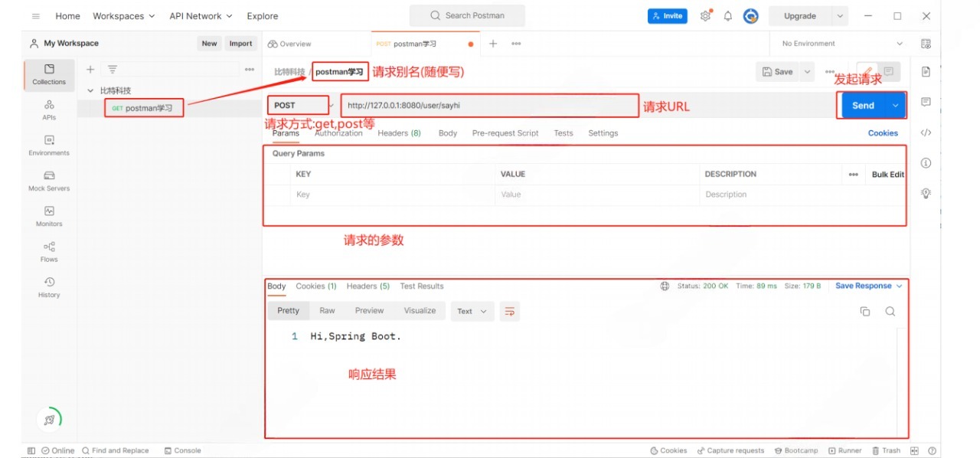
Task: Open the Flows sidebar panel
Action: point(49,252)
